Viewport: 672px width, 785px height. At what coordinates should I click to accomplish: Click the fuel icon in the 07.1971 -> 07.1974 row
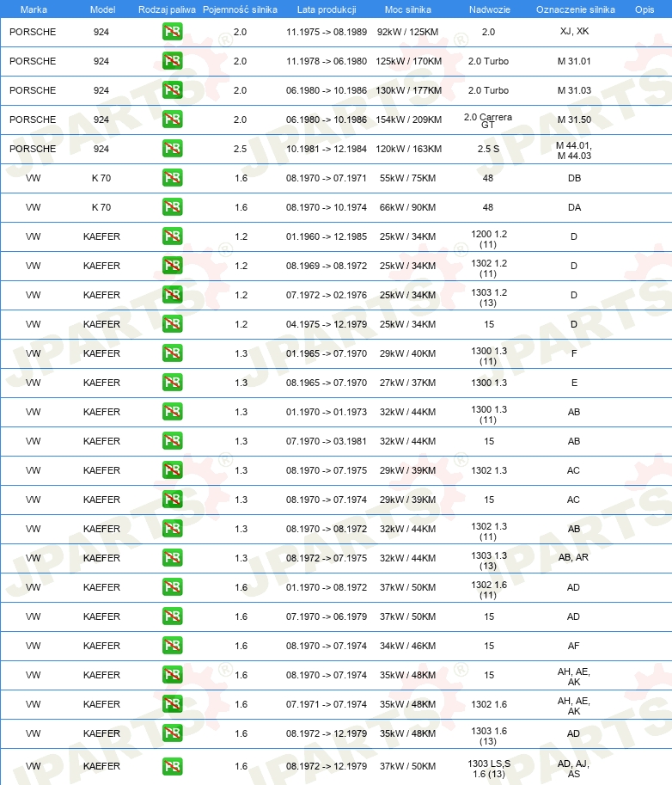(x=172, y=704)
